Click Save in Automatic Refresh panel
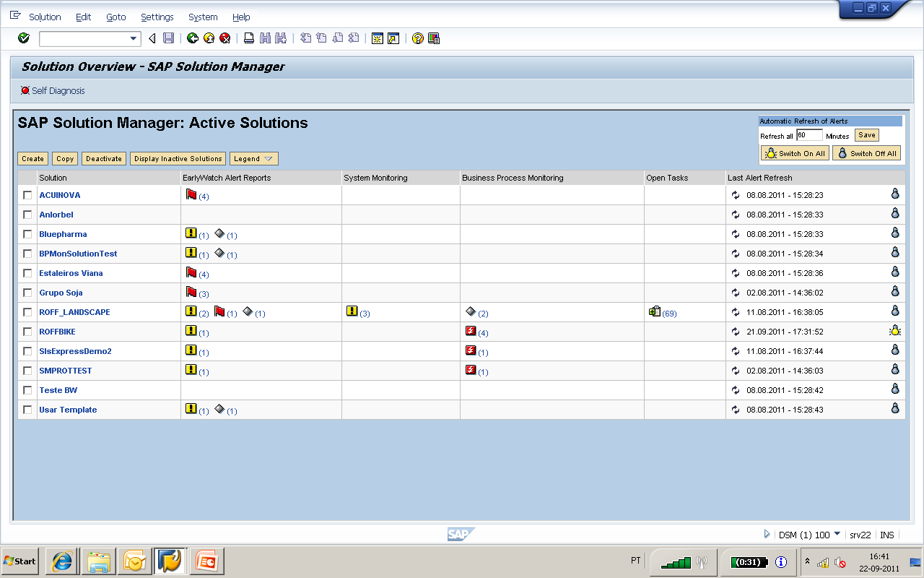Viewport: 924px width, 578px height. (867, 135)
